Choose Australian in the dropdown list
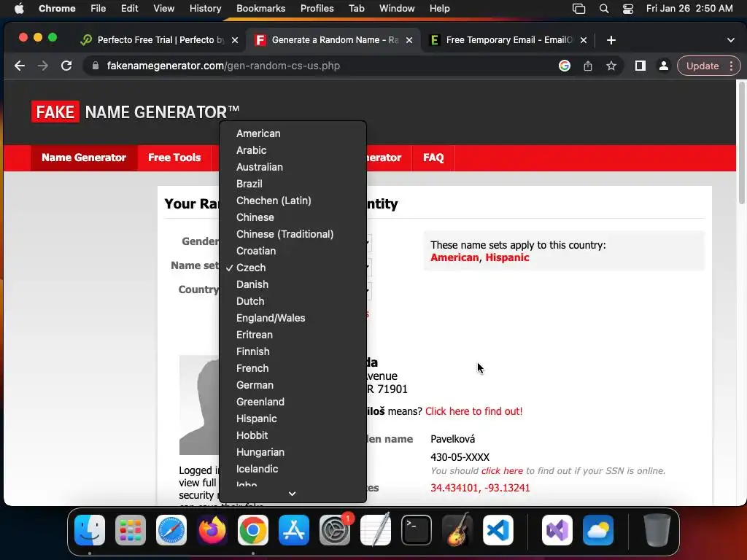The height and width of the screenshot is (560, 747). pos(293,167)
